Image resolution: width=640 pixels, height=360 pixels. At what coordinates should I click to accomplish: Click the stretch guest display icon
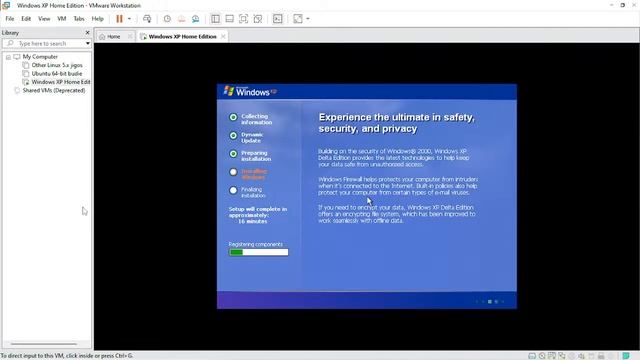(x=298, y=19)
